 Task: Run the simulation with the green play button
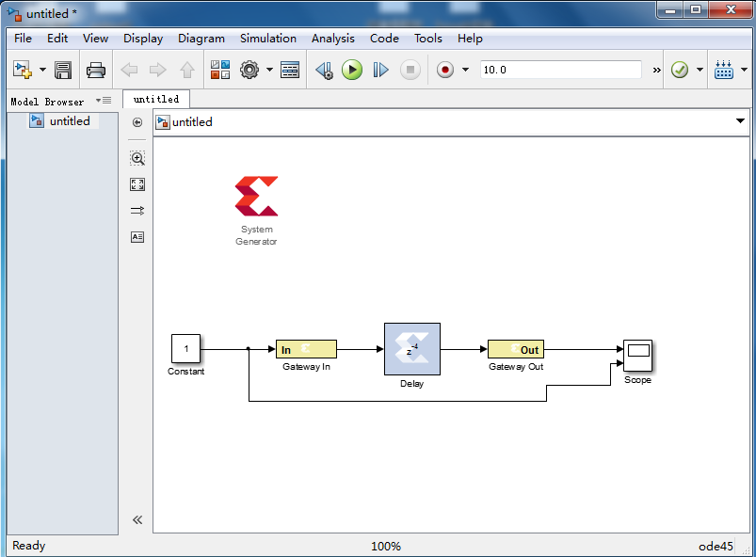coord(352,70)
